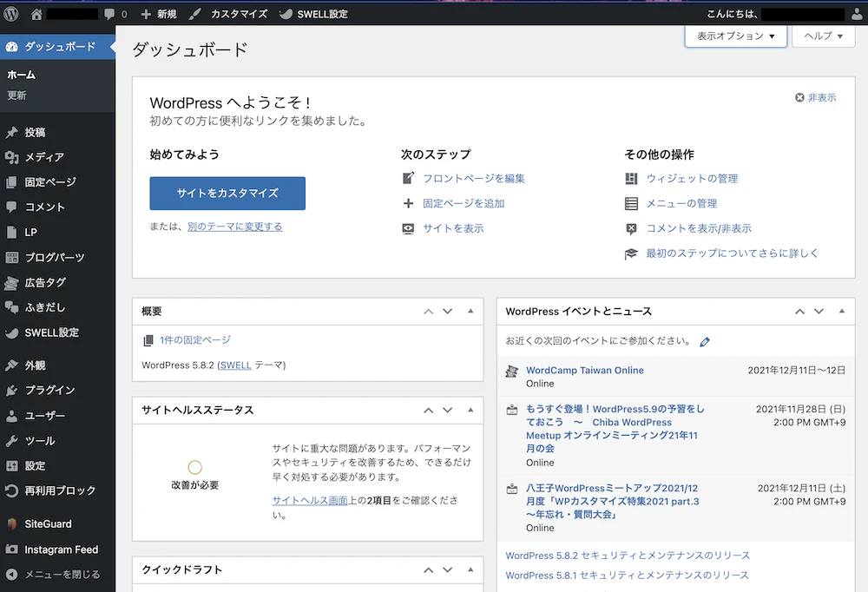Click the SiteGuard shield icon in the sidebar
Viewport: 868px width, 592px height.
(x=11, y=524)
